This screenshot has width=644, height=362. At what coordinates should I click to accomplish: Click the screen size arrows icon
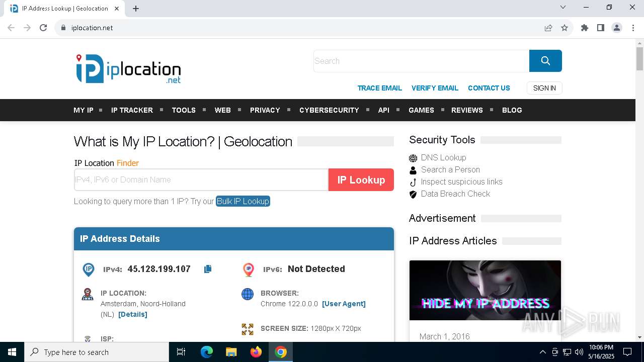click(x=248, y=329)
